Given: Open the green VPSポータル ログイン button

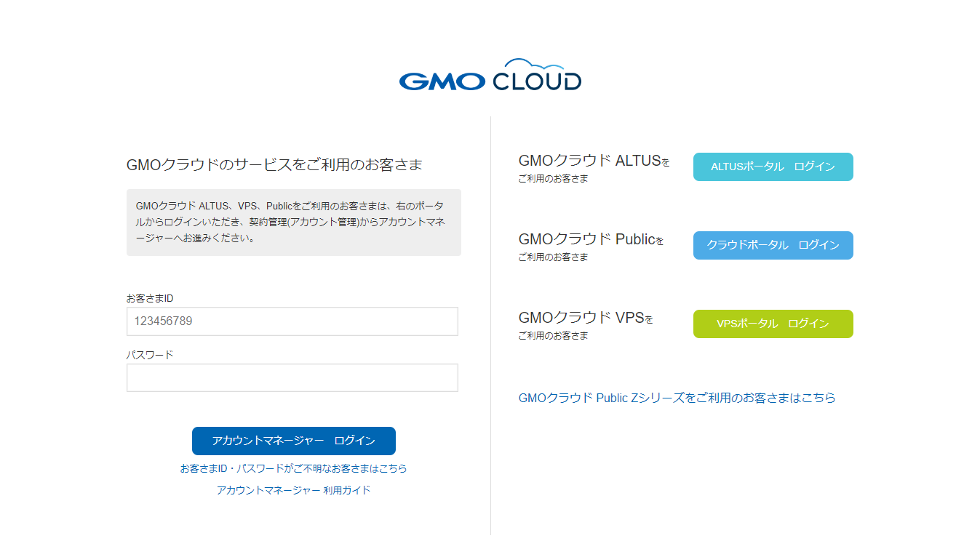Looking at the screenshot, I should click(773, 324).
